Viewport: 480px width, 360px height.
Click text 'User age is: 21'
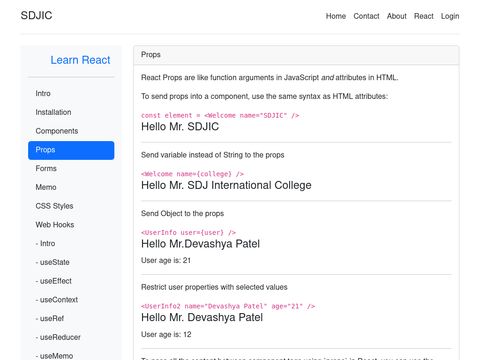pos(166,260)
